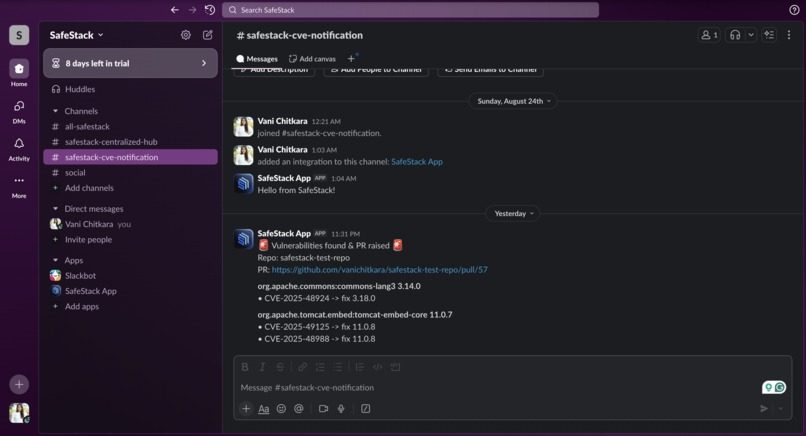Record a video clip
This screenshot has height=436, width=806.
coord(323,408)
